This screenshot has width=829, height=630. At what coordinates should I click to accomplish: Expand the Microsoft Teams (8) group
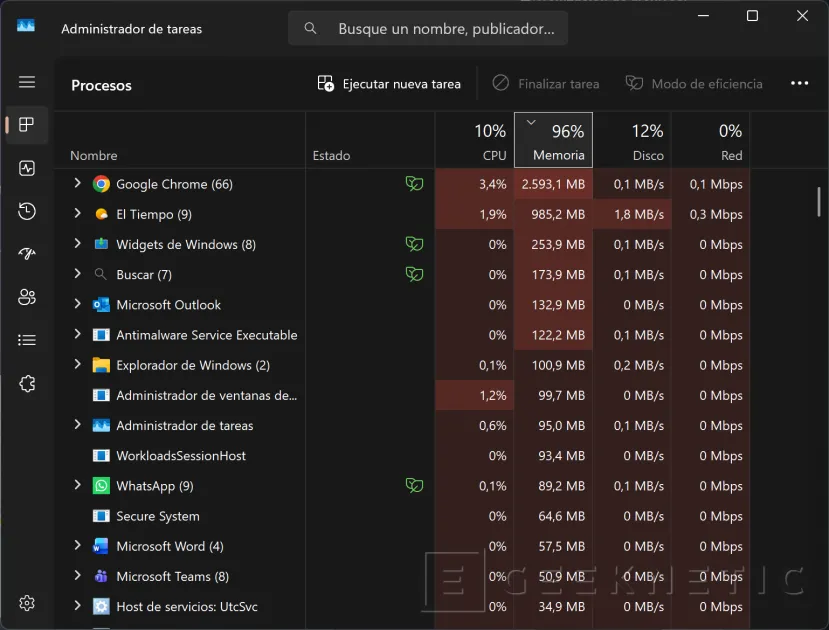77,575
